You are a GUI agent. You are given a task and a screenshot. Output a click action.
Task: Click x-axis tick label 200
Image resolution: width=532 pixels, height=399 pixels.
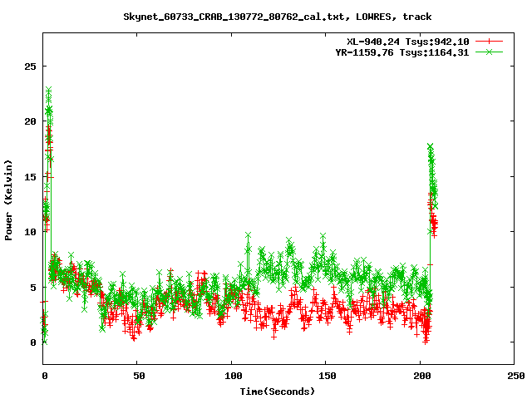click(421, 376)
